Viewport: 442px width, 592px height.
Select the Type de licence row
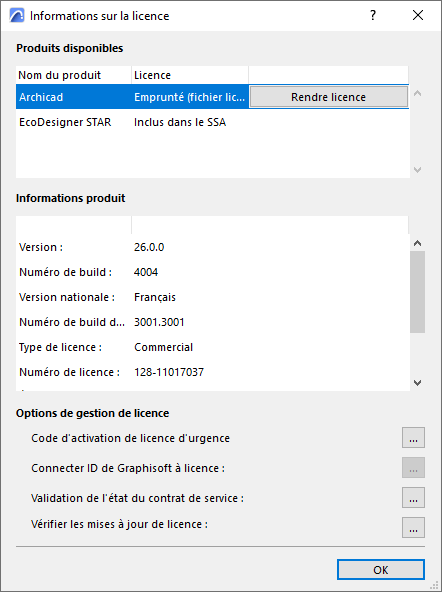212,347
